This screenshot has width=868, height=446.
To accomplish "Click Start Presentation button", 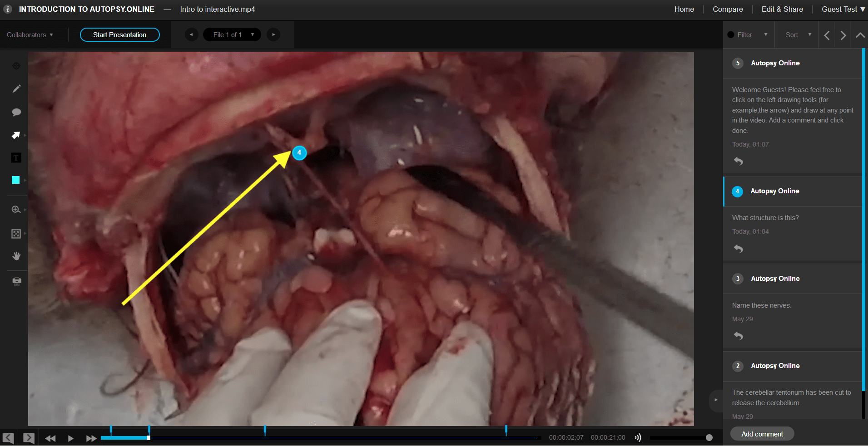I will point(120,35).
